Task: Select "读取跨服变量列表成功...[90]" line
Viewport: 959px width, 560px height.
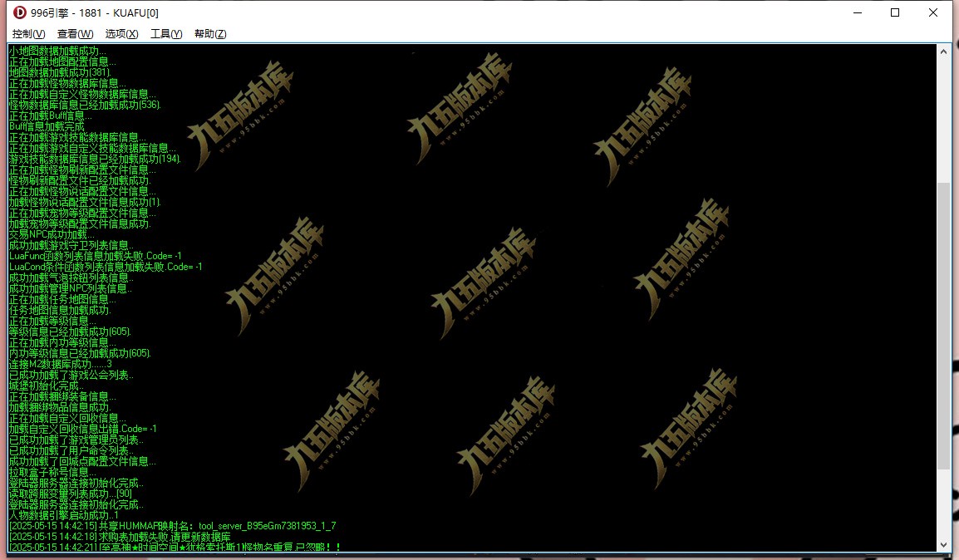Action: pos(71,494)
